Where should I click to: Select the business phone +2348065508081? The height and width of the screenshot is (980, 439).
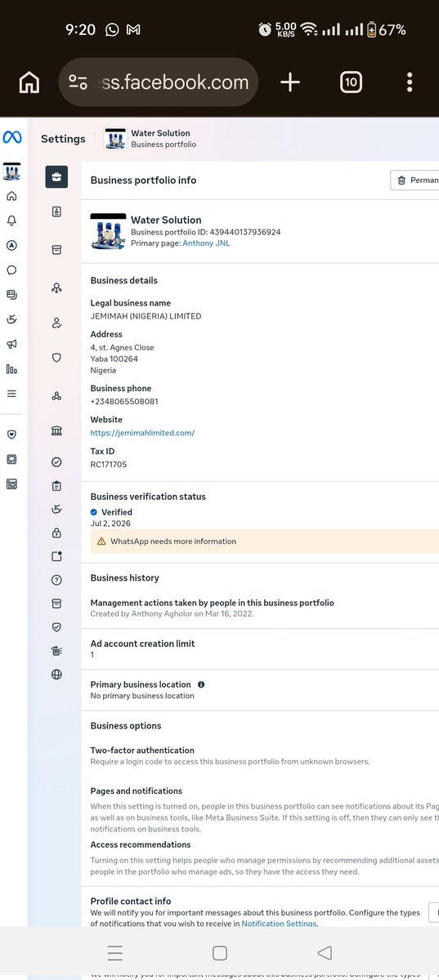pos(124,402)
